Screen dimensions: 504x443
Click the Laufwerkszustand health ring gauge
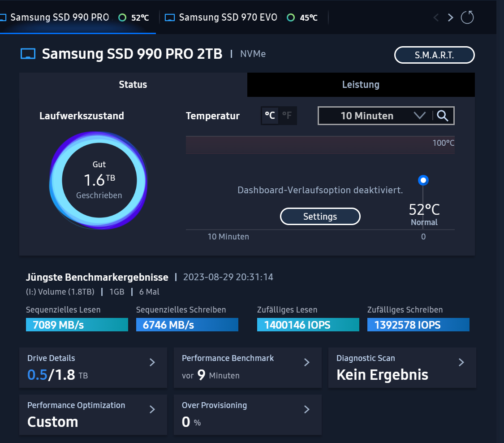click(x=99, y=180)
